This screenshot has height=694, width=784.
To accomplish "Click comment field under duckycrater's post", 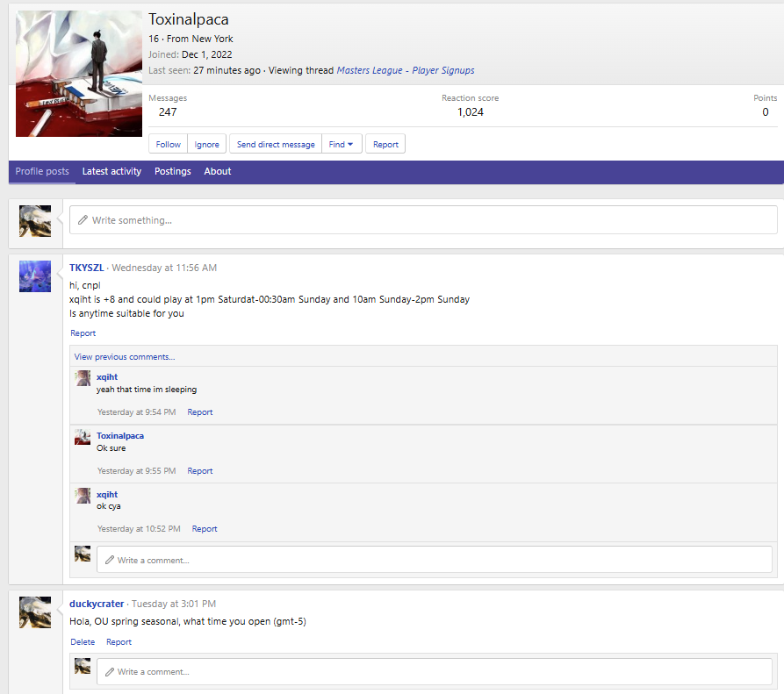I will [x=434, y=672].
